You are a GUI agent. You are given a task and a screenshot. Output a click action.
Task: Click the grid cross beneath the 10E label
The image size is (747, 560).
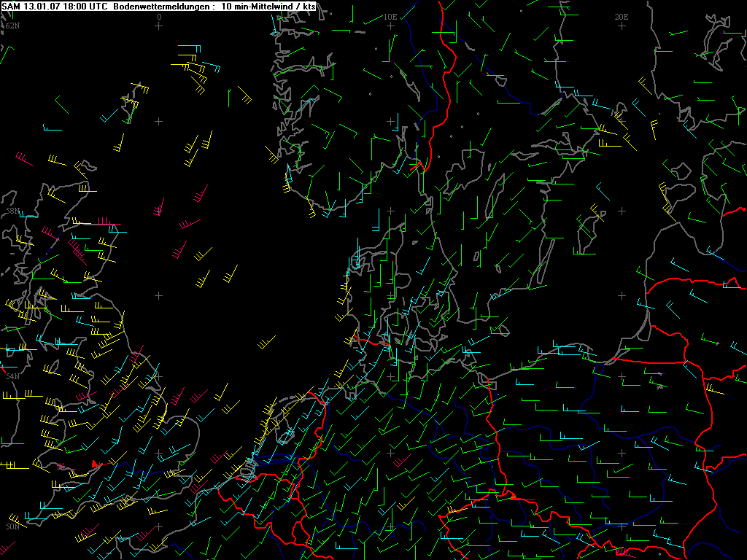pyautogui.click(x=390, y=26)
